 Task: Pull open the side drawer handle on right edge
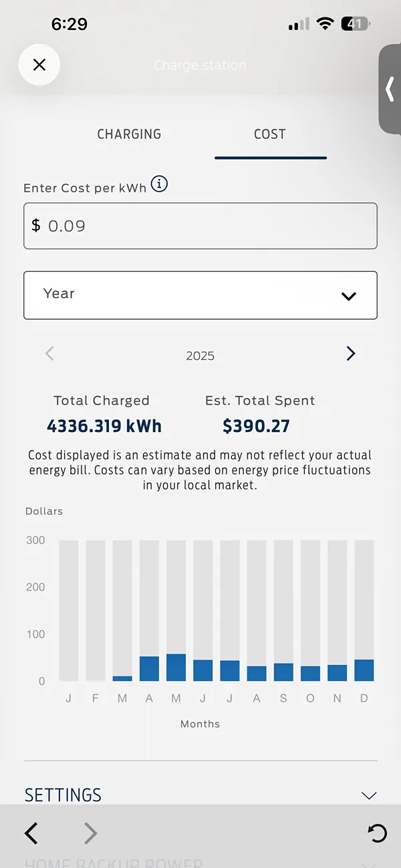390,90
